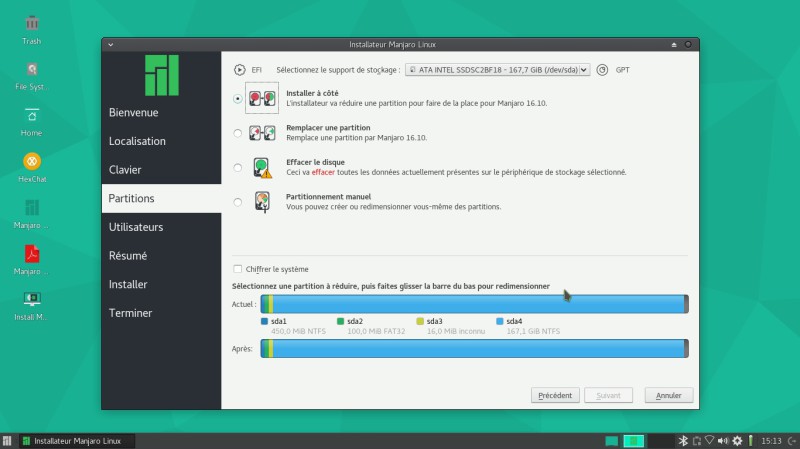The image size is (800, 449).
Task: Open the Home folder desktop icon
Action: [32, 115]
